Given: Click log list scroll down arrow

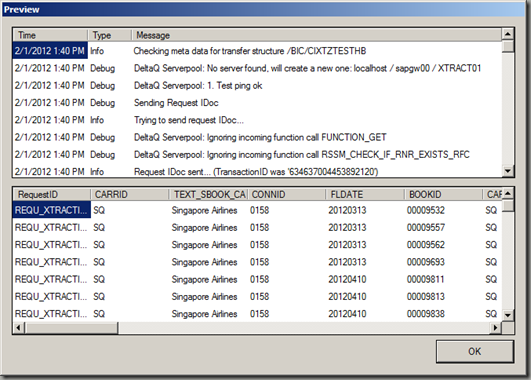Looking at the screenshot, I should 507,171.
